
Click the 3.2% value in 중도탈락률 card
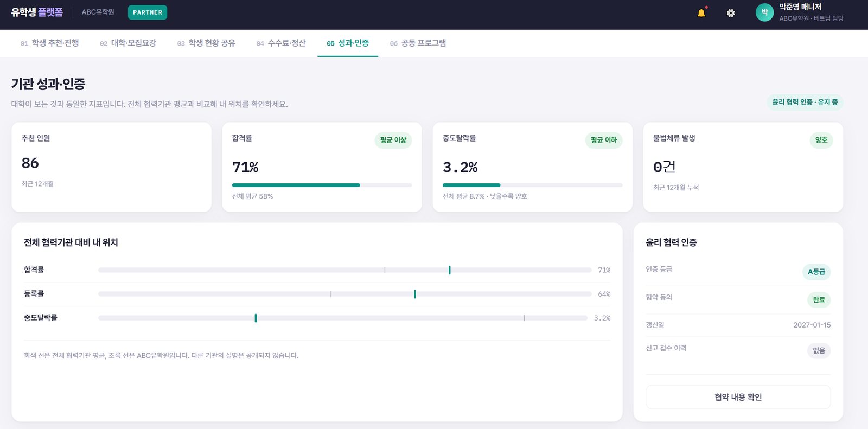(460, 167)
